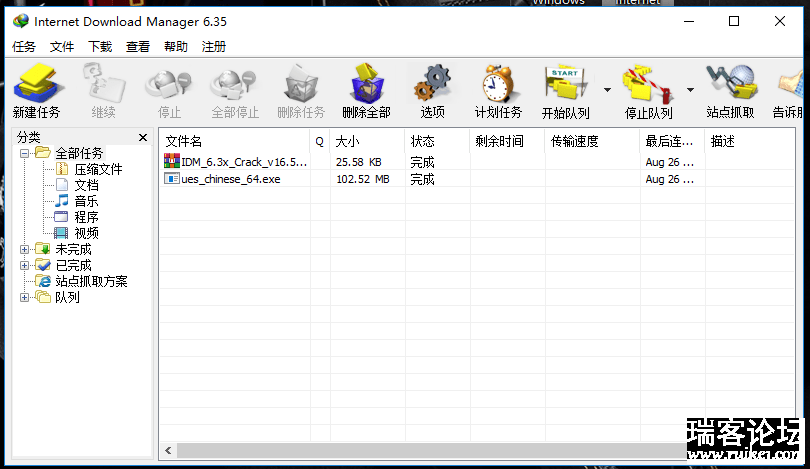Sort by 剩余时间 column header
This screenshot has height=469, width=810.
[507, 142]
